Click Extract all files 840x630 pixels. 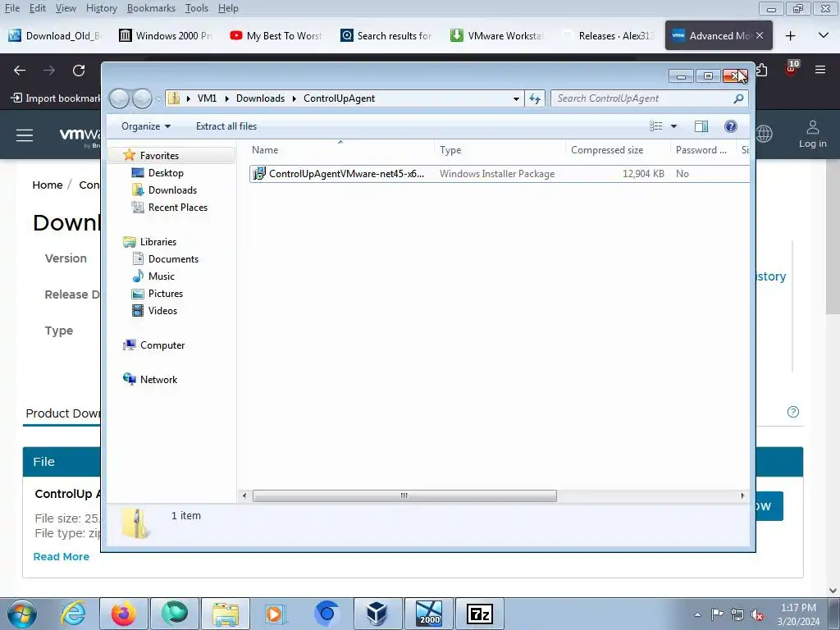pyautogui.click(x=226, y=126)
